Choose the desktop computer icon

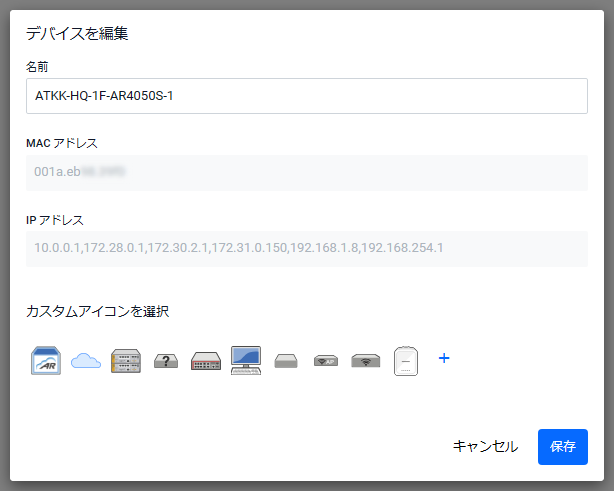tap(246, 360)
